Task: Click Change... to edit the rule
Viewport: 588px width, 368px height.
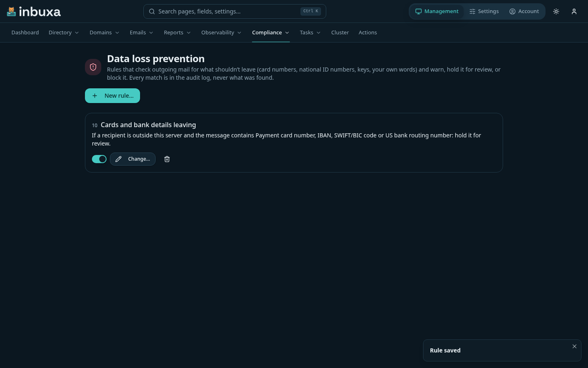Action: [x=133, y=159]
